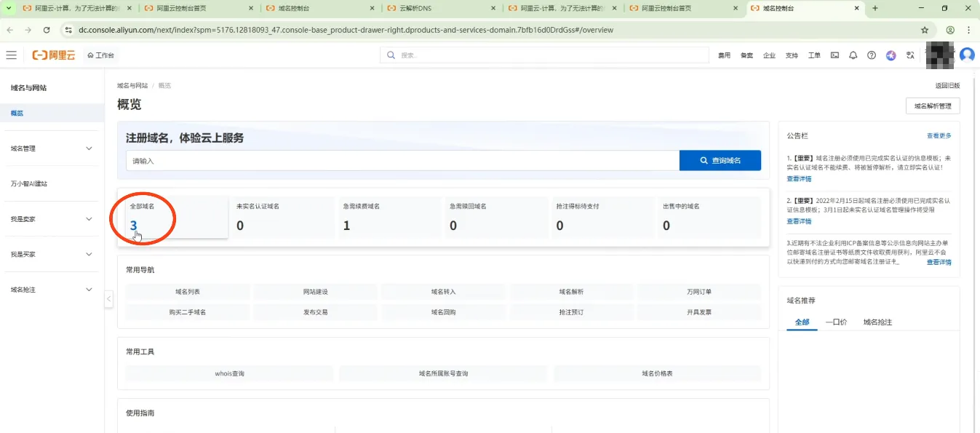The width and height of the screenshot is (980, 433).
Task: Open 域名列表 in common navigation
Action: click(188, 292)
